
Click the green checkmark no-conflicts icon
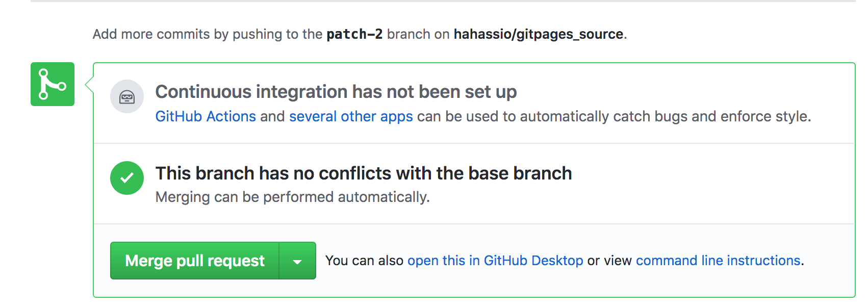127,178
